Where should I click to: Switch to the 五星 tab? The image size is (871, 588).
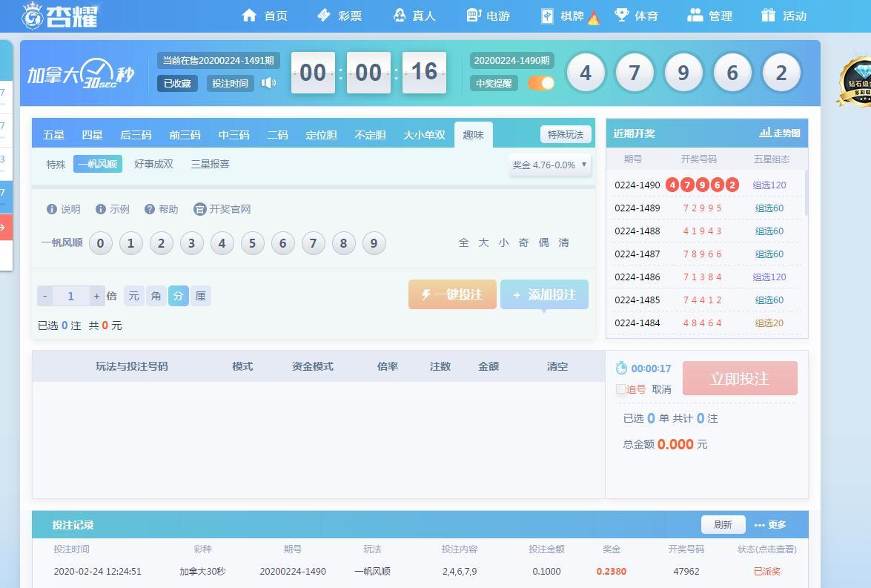pyautogui.click(x=53, y=135)
